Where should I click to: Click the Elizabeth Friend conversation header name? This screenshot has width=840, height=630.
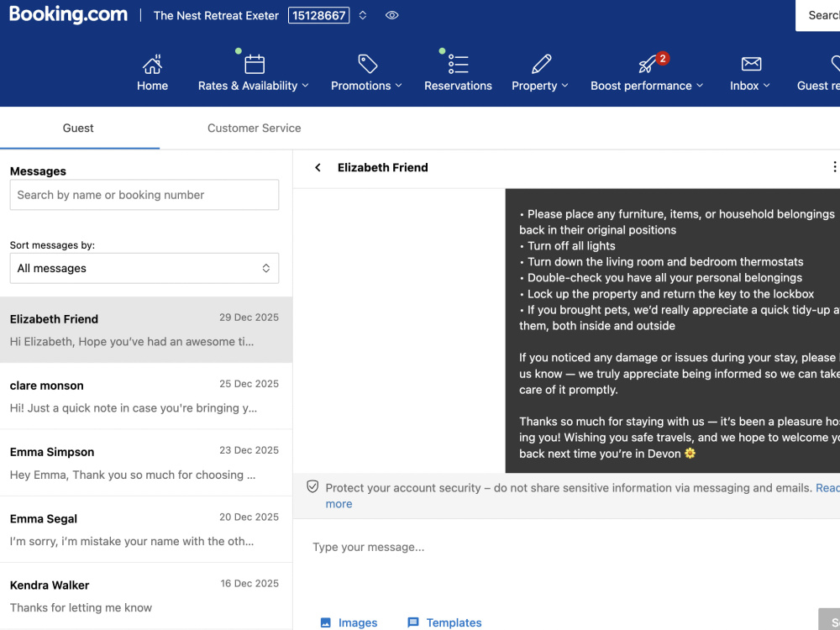click(382, 168)
